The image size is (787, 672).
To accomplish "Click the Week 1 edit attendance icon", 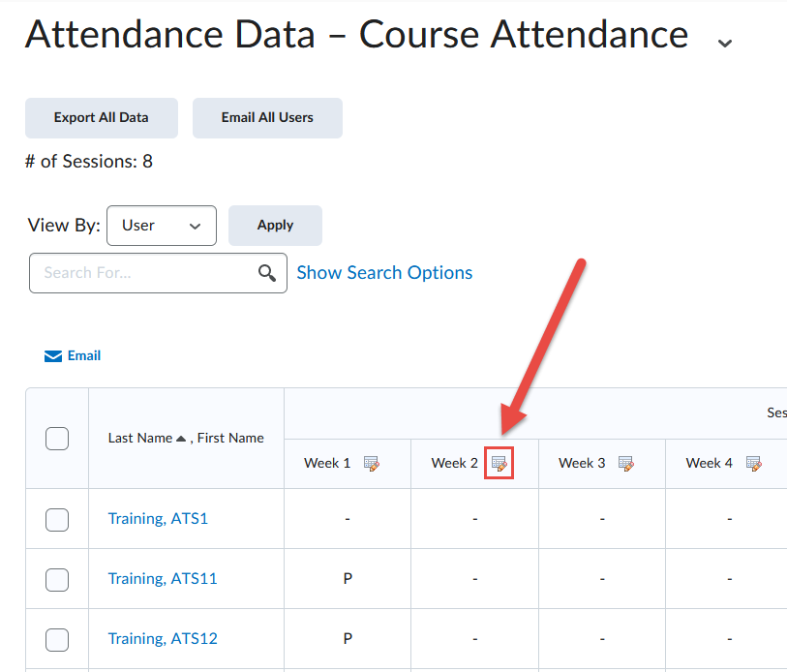I will pos(372,464).
